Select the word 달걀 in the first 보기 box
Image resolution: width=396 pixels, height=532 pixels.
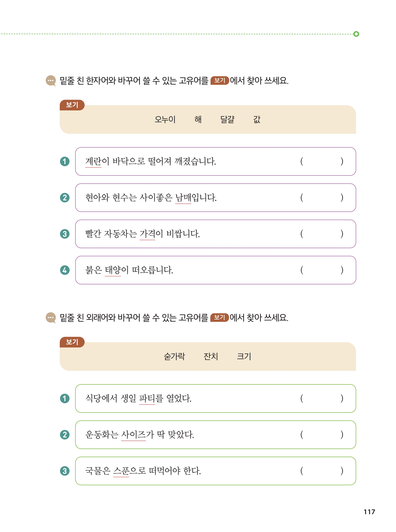tap(227, 119)
